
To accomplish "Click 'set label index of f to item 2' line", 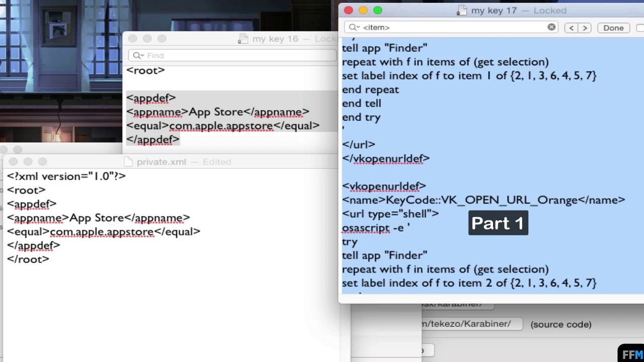I will pos(469,283).
